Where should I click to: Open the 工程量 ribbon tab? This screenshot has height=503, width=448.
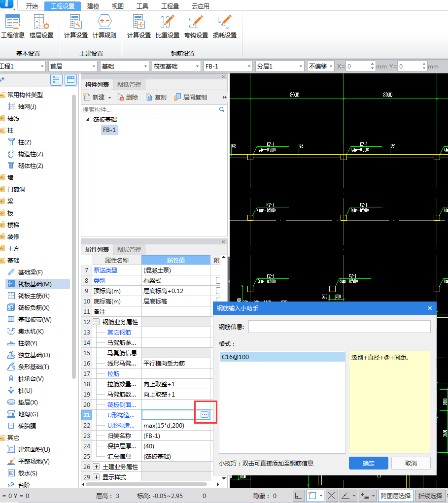click(170, 6)
